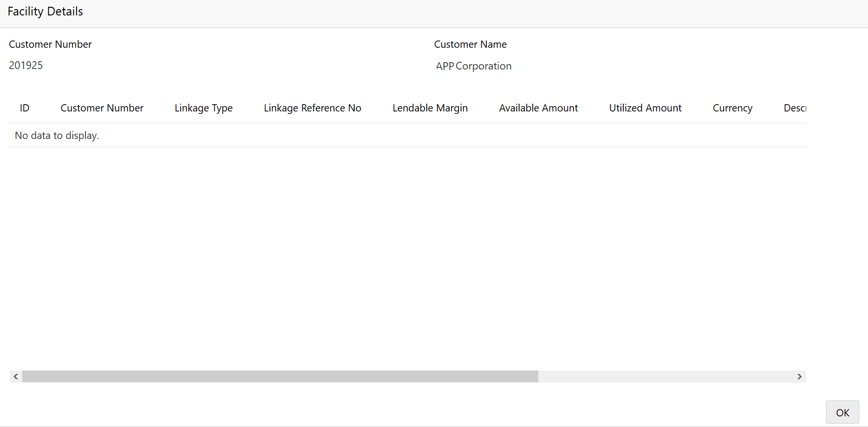This screenshot has height=427, width=868.
Task: Select the Currency column header
Action: tap(732, 108)
